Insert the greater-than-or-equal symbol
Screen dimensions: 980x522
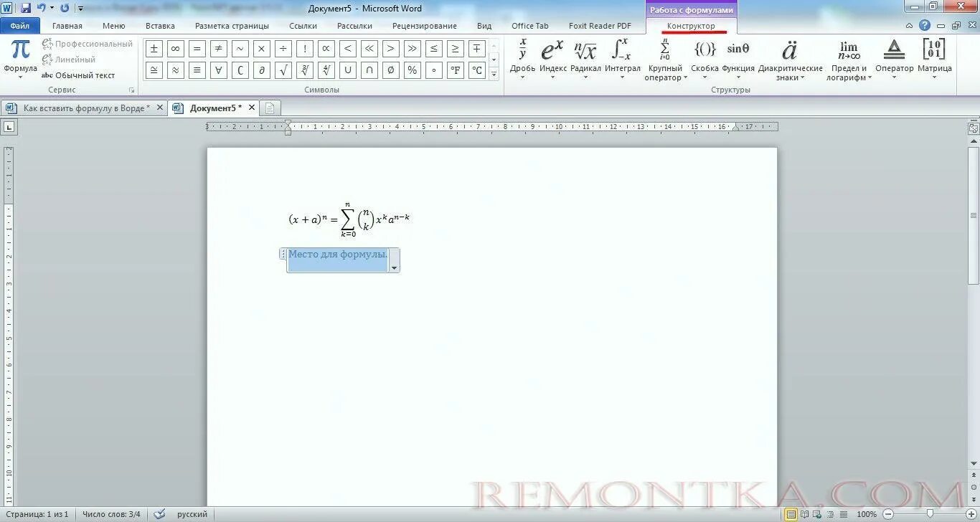455,49
